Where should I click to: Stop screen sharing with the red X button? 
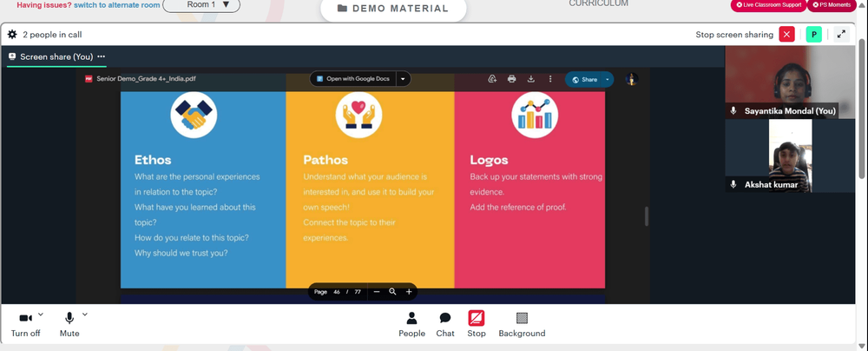tap(786, 35)
